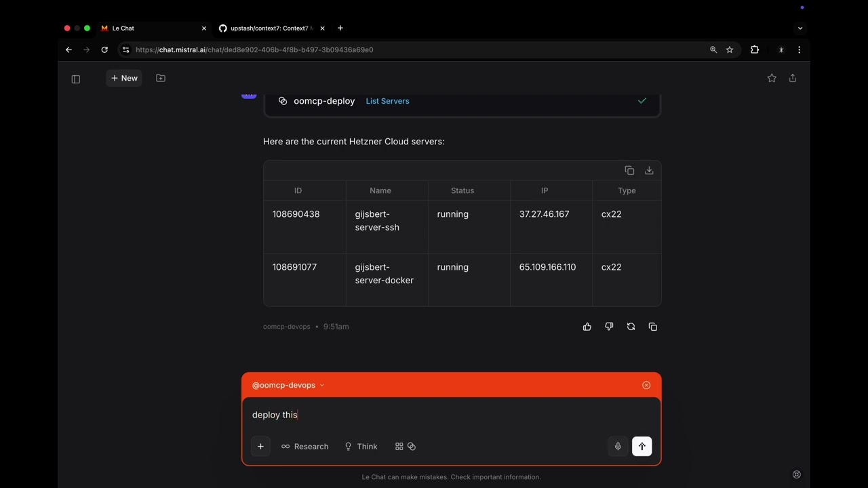Click the 9:51am message timestamp
The height and width of the screenshot is (488, 868).
336,327
